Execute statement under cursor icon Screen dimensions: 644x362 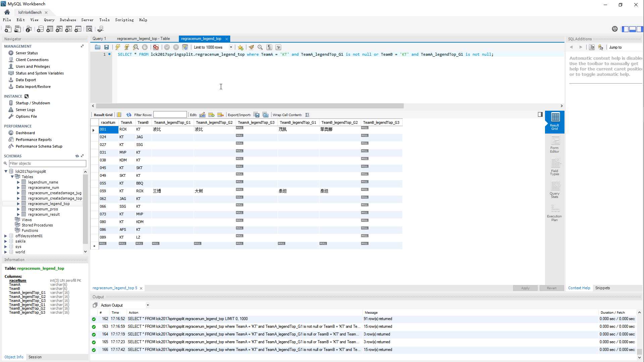tap(127, 47)
